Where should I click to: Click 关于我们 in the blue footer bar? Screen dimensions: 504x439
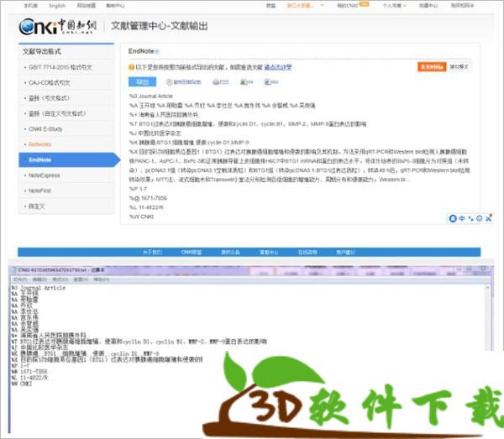point(152,252)
